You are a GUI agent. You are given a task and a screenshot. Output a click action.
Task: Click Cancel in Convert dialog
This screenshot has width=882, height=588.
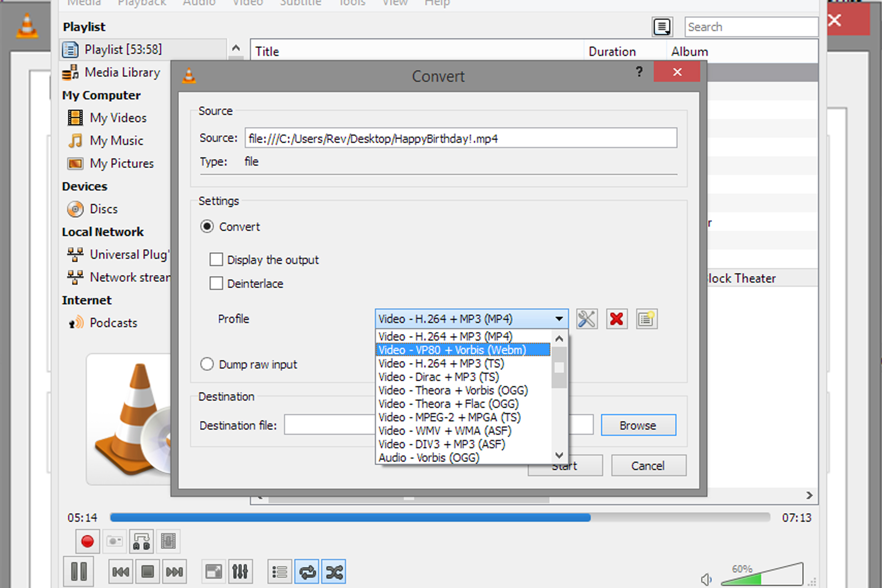click(648, 465)
